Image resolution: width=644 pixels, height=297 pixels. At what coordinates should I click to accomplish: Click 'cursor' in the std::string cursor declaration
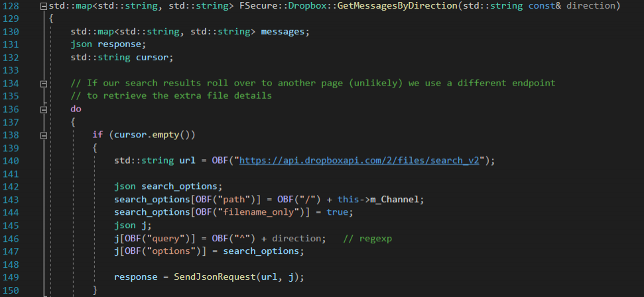coord(152,57)
